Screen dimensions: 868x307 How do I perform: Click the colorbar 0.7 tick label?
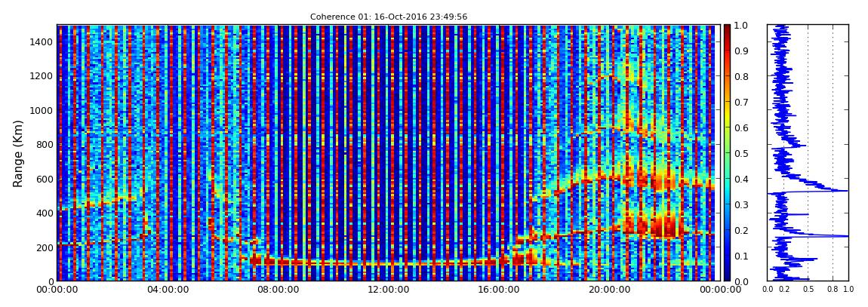(x=741, y=103)
